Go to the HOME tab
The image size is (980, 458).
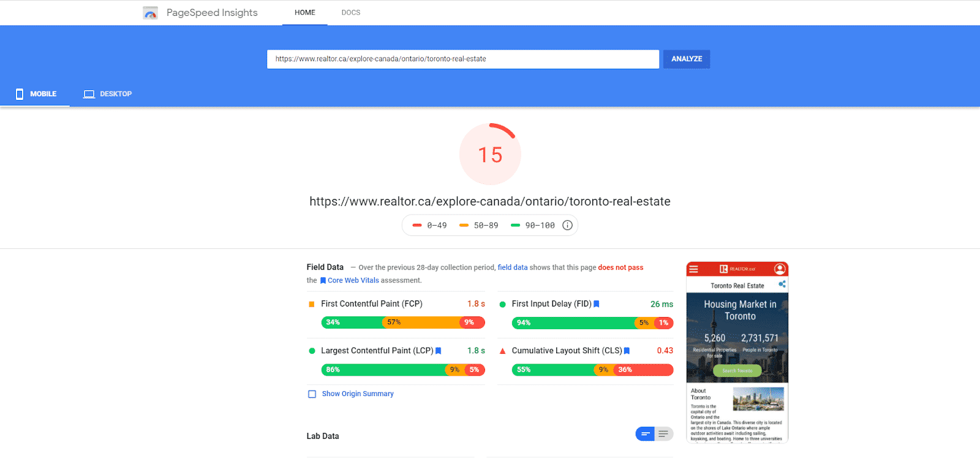[x=304, y=12]
